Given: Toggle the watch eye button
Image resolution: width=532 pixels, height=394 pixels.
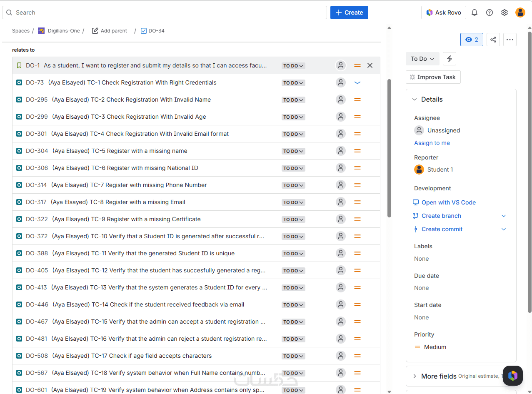Looking at the screenshot, I should click(x=472, y=40).
